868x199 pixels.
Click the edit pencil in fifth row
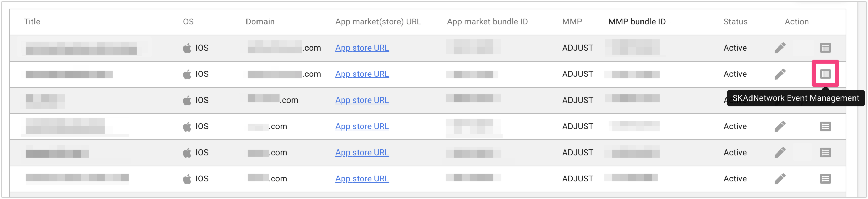[x=780, y=153]
